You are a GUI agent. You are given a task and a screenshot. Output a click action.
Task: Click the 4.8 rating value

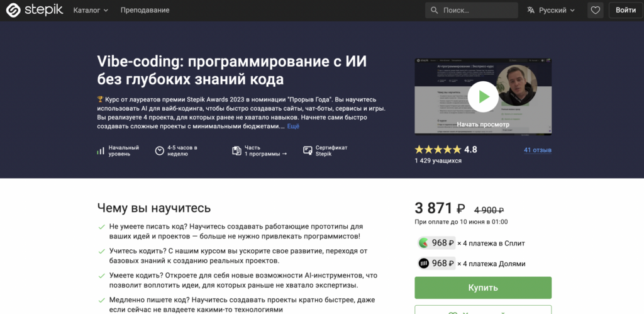pos(470,150)
